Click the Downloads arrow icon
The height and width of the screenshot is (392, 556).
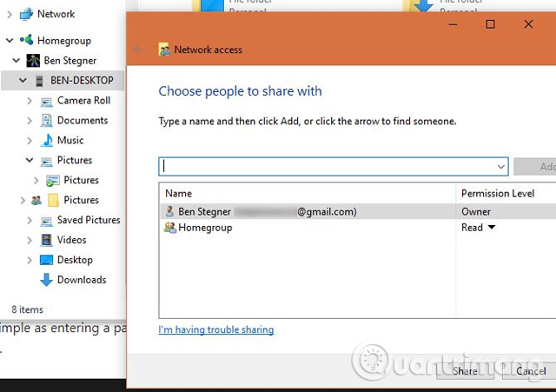coord(46,280)
